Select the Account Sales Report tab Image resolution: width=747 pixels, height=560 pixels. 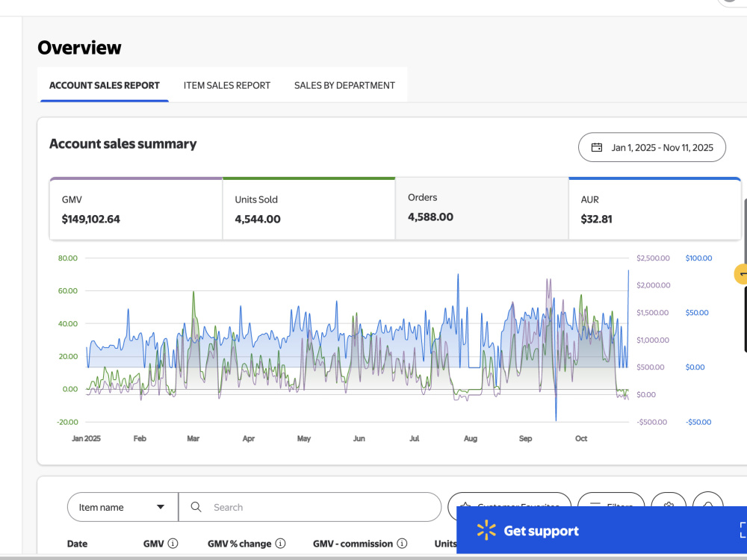pyautogui.click(x=105, y=85)
